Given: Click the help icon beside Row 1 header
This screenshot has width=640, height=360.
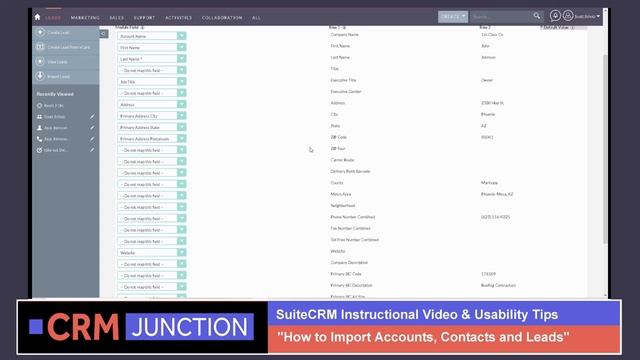Looking at the screenshot, I should tap(344, 28).
